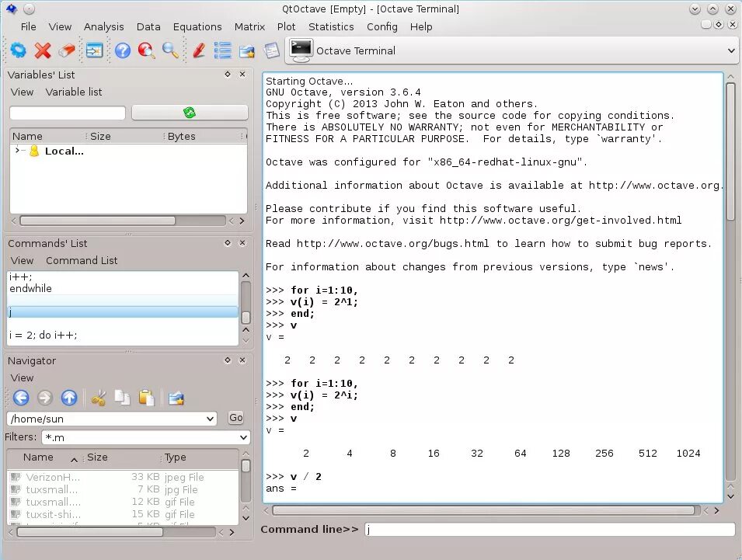Select the VerizonH... jpeg file row

pyautogui.click(x=123, y=477)
